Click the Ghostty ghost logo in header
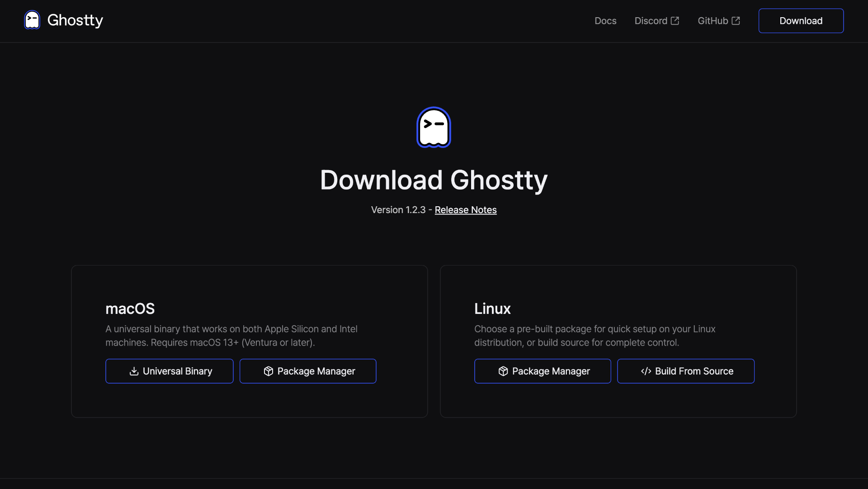The height and width of the screenshot is (489, 868). coord(32,20)
